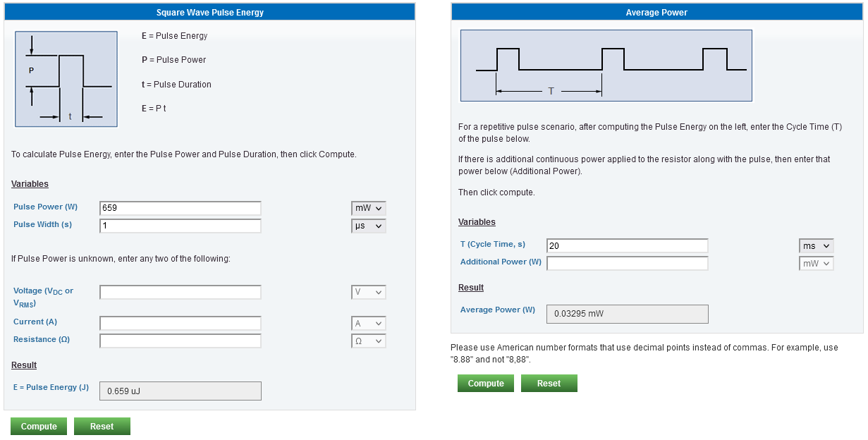Screen dimensions: 868x440
Task: Click the "Pulse Power (W)" label
Action: click(x=46, y=207)
